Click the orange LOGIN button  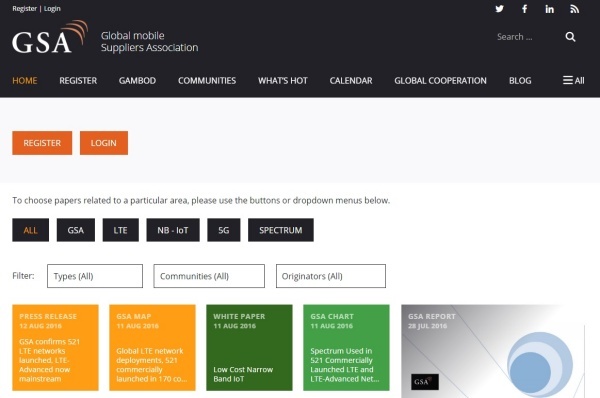(x=104, y=143)
